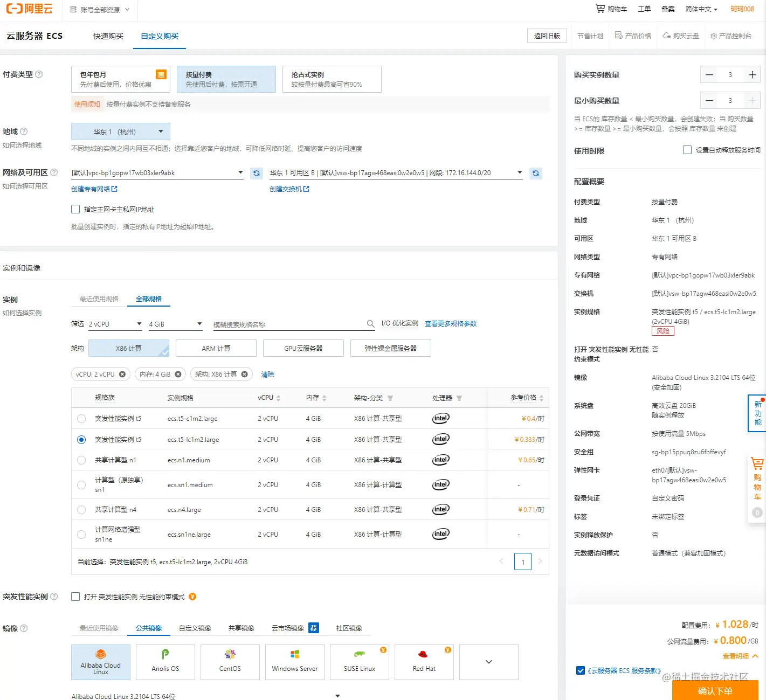Viewport: 766px width, 700px height.
Task: Open the shopping cart icon in header
Action: coord(600,8)
